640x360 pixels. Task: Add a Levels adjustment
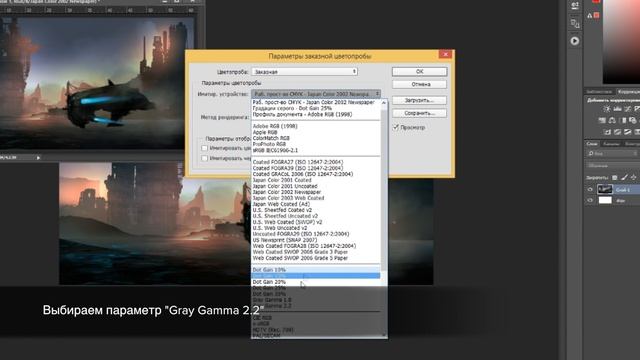pyautogui.click(x=617, y=109)
